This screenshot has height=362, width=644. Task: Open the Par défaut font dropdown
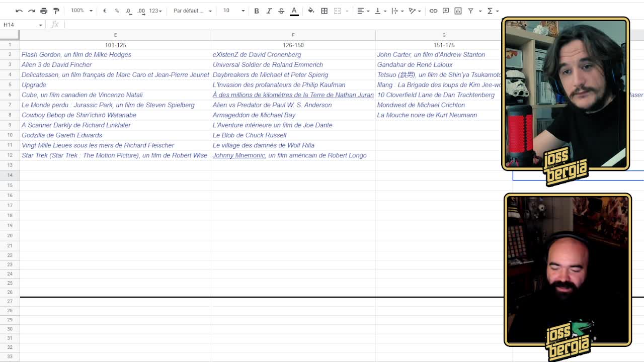(x=193, y=11)
